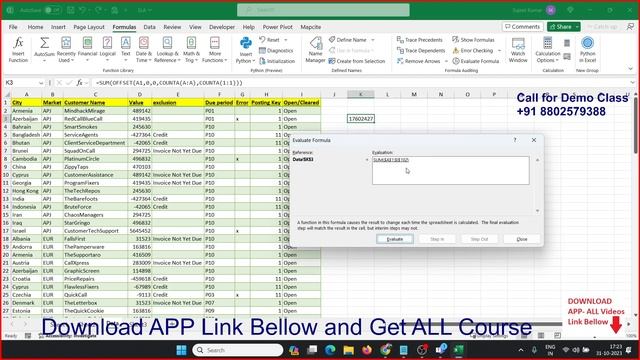Click in the formula bar
This screenshot has width=640, height=360.
coord(361,83)
